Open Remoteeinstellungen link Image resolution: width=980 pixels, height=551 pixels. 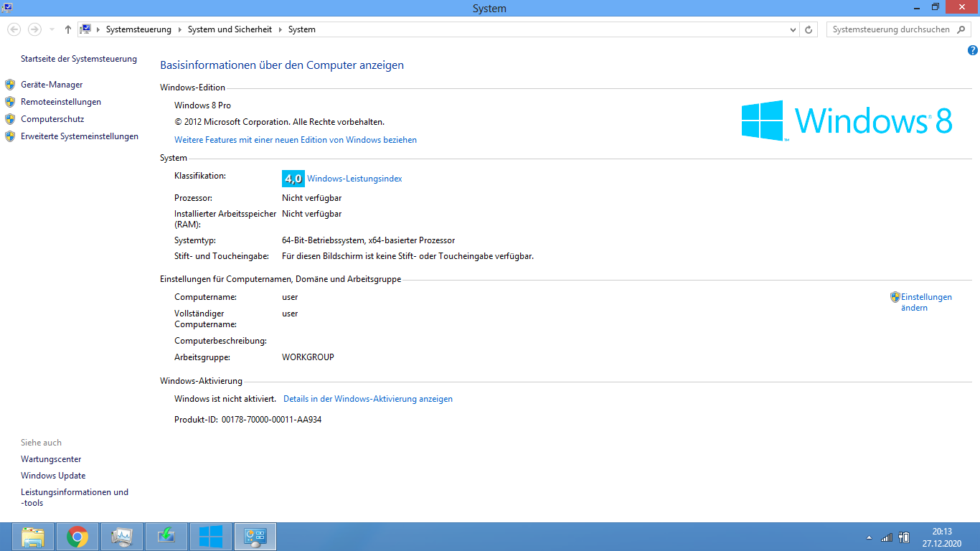point(61,102)
